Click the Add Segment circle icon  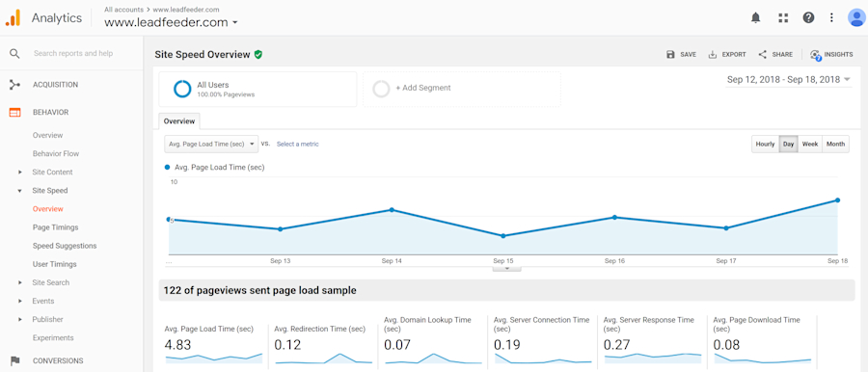[381, 89]
